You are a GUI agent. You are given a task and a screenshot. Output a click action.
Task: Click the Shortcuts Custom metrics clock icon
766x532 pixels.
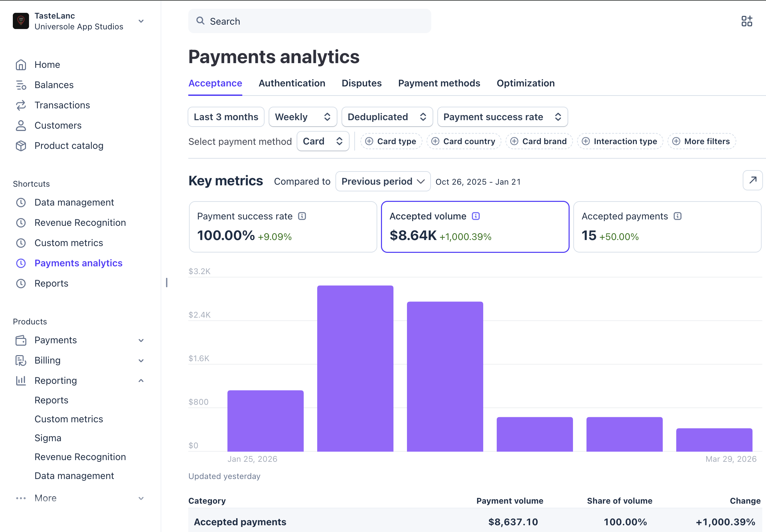click(21, 243)
